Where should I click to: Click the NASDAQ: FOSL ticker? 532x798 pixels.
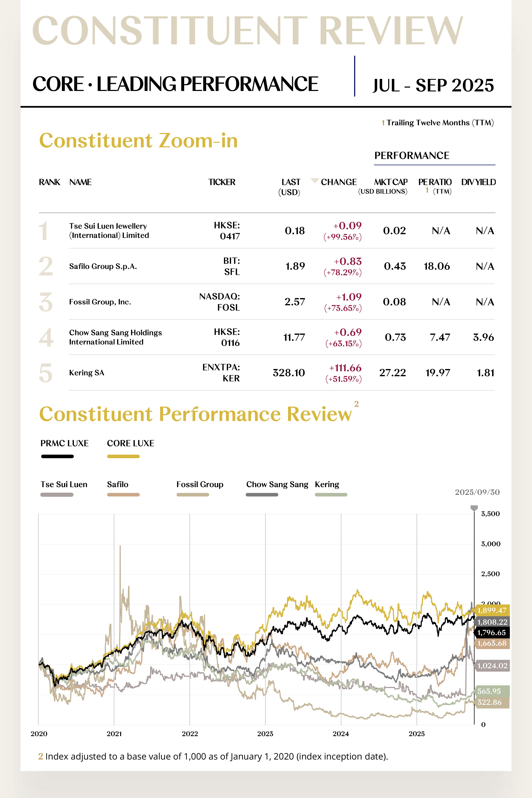[220, 302]
